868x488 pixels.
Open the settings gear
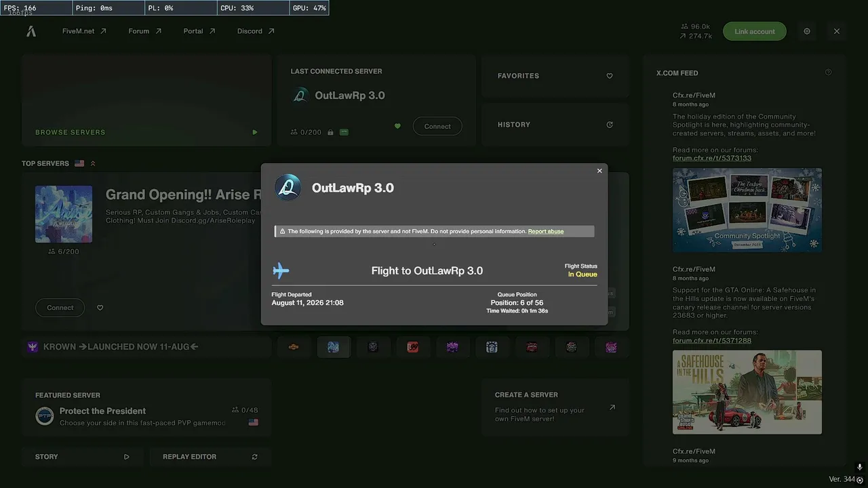coord(807,31)
